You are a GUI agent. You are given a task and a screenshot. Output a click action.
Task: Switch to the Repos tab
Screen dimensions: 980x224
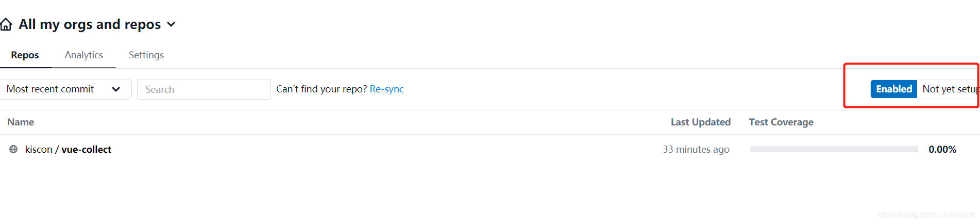point(25,55)
